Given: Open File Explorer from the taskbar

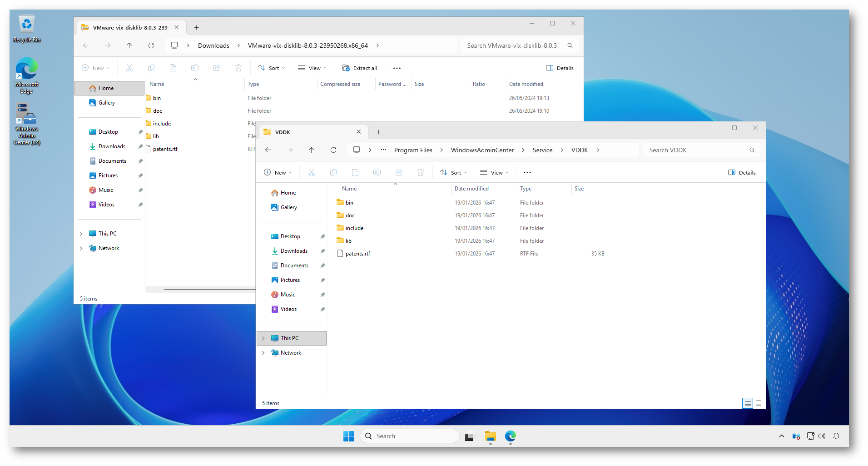Looking at the screenshot, I should (x=490, y=436).
